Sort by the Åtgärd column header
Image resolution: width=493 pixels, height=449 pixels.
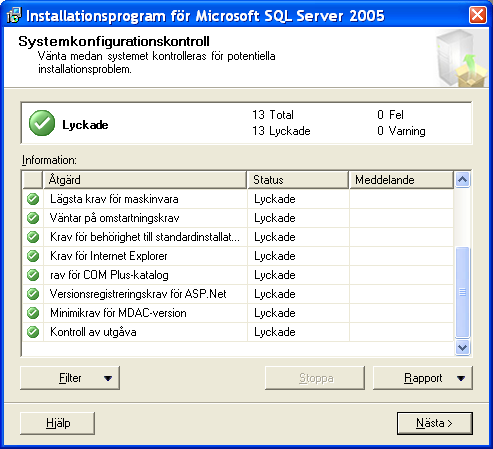(145, 180)
